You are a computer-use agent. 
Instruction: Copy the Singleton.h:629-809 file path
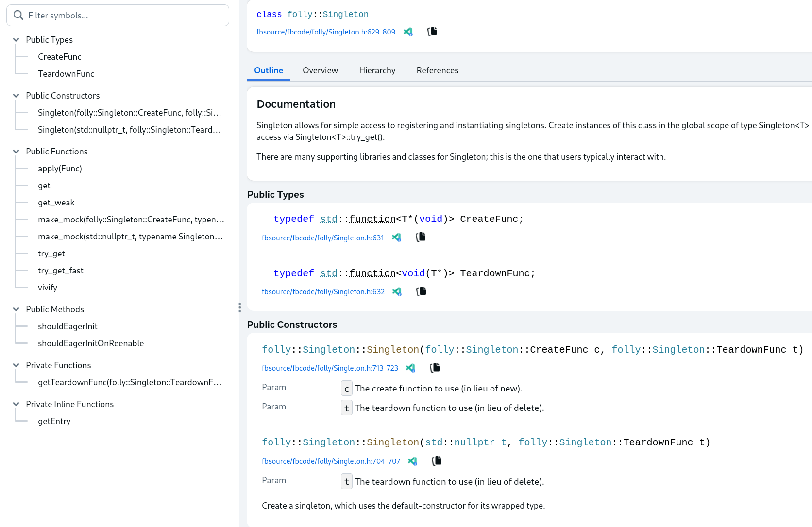(x=432, y=31)
